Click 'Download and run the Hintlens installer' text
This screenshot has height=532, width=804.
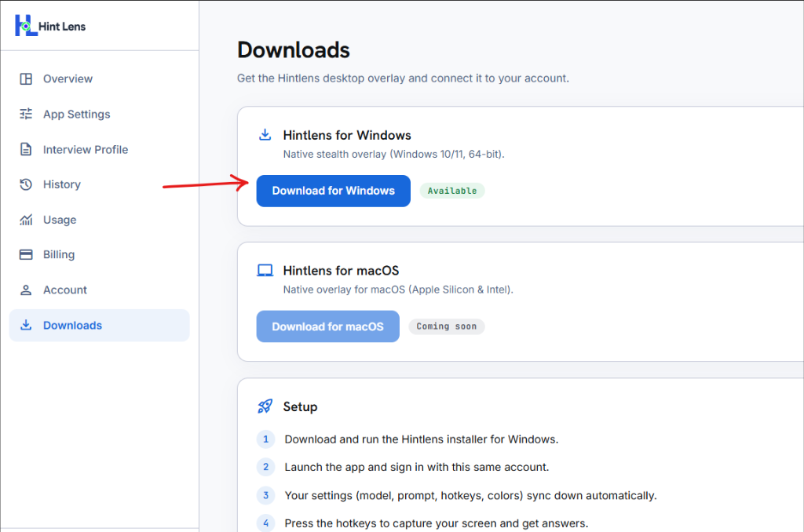(x=422, y=439)
